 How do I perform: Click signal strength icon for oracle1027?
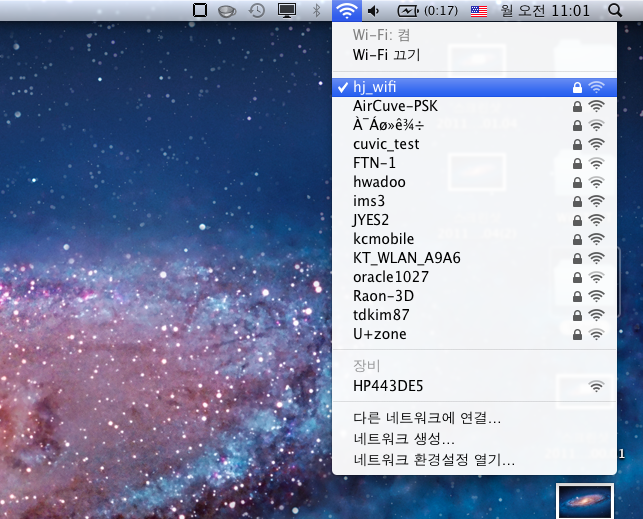pyautogui.click(x=596, y=277)
